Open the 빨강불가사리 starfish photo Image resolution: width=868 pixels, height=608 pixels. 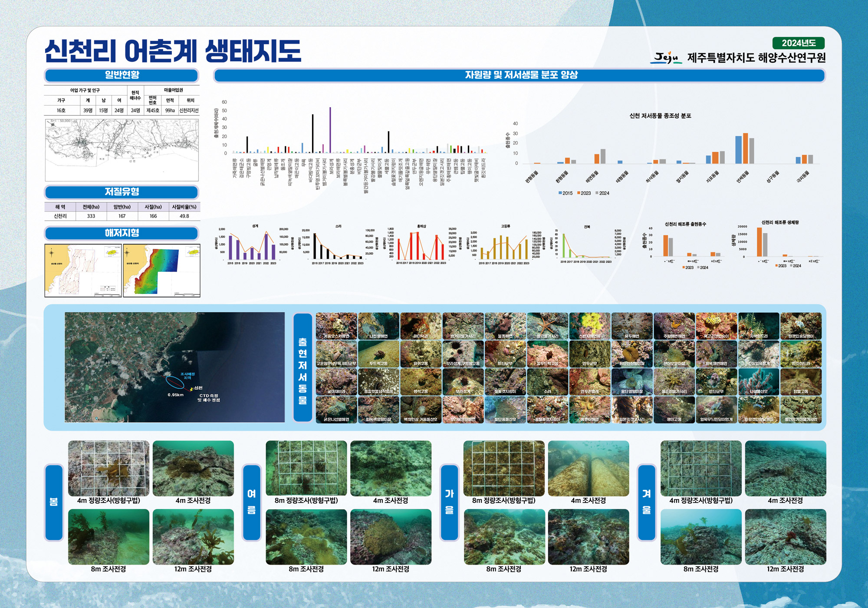[547, 326]
